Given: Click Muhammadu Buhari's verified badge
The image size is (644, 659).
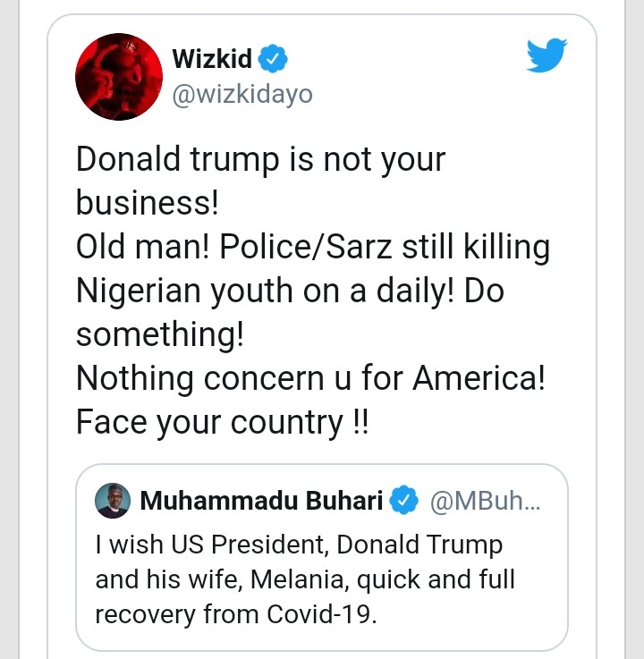Looking at the screenshot, I should tap(406, 501).
